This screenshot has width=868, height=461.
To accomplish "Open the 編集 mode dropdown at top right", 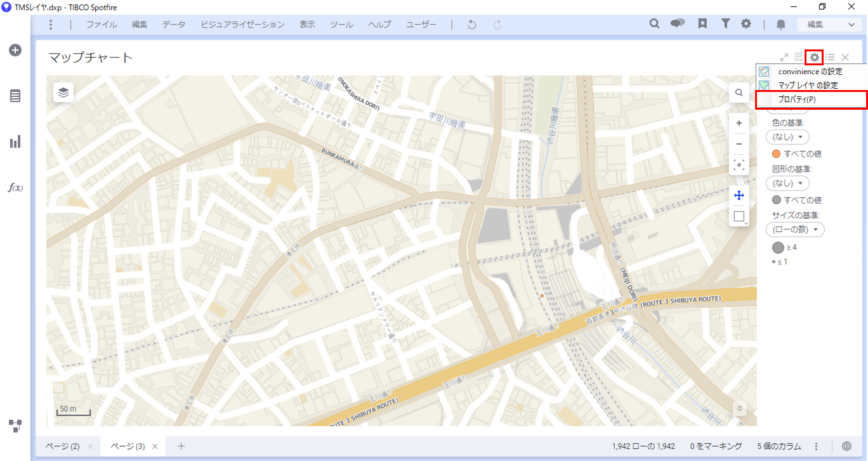I will [x=831, y=25].
